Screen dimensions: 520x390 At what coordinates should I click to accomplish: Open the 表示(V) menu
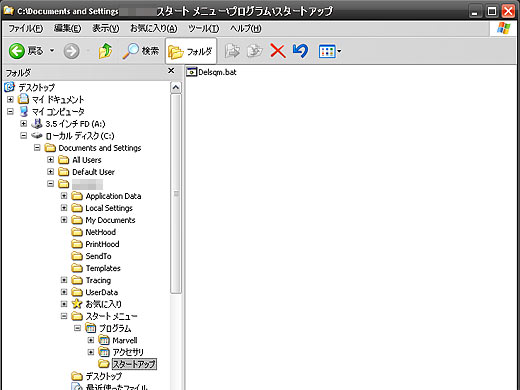pos(105,29)
